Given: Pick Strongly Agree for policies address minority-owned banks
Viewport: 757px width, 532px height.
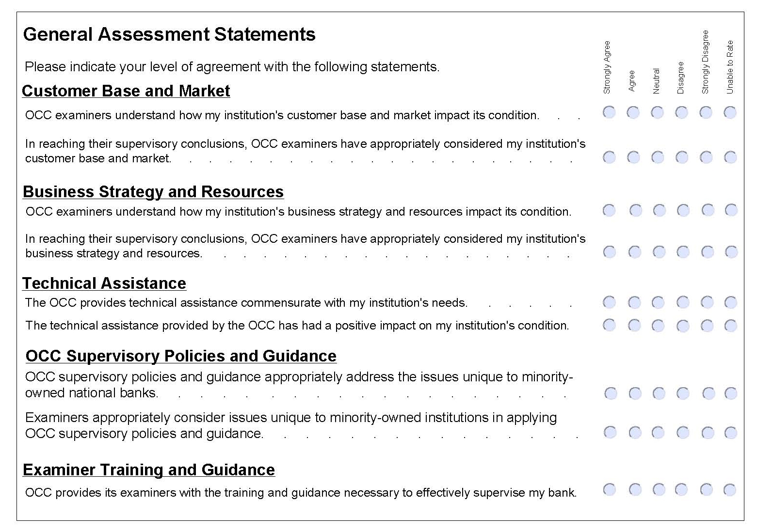Looking at the screenshot, I should pos(611,393).
